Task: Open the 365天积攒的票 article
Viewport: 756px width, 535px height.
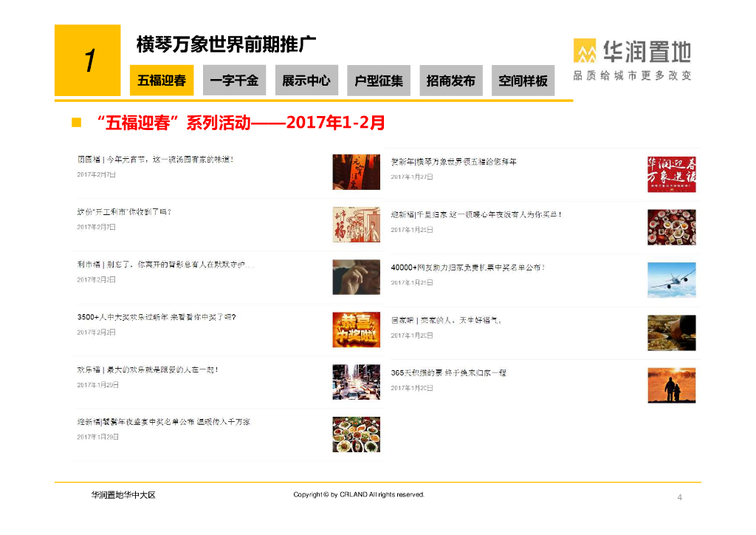Action: click(x=448, y=372)
